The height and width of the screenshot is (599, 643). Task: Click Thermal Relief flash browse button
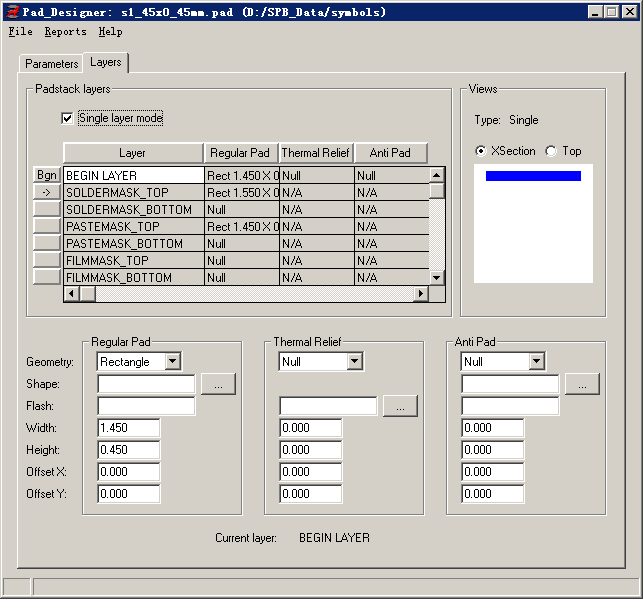[400, 406]
